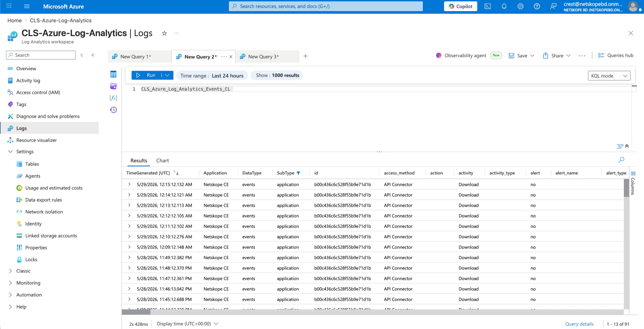Launch Cloud Shell from the top bar
Viewport: 644px width, 329px height.
(488, 6)
